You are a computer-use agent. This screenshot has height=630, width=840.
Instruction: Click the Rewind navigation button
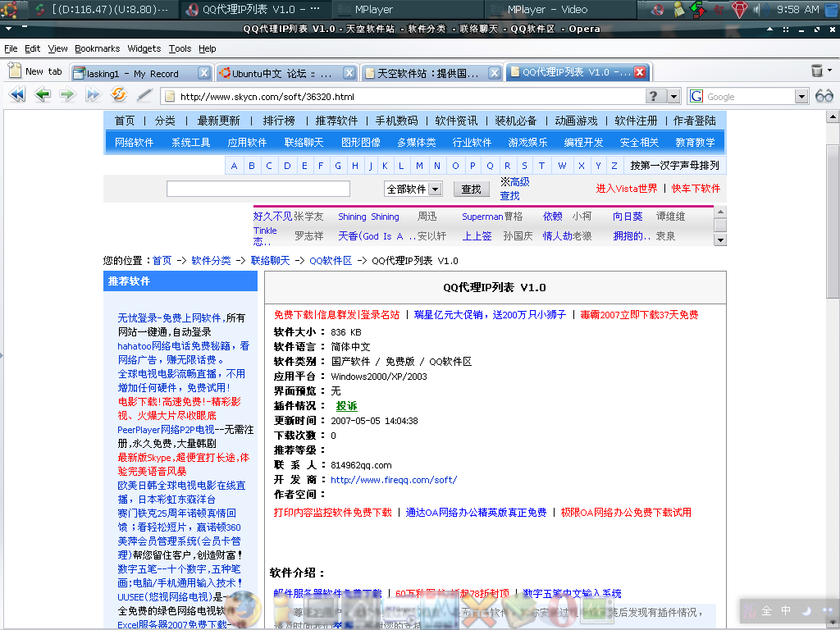click(17, 95)
